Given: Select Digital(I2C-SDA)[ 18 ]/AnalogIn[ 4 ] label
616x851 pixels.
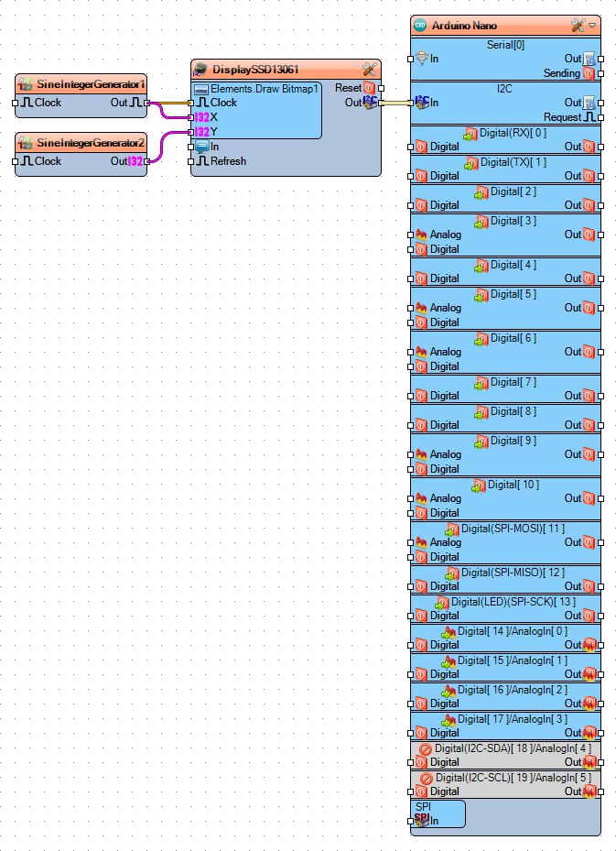Looking at the screenshot, I should [x=513, y=748].
